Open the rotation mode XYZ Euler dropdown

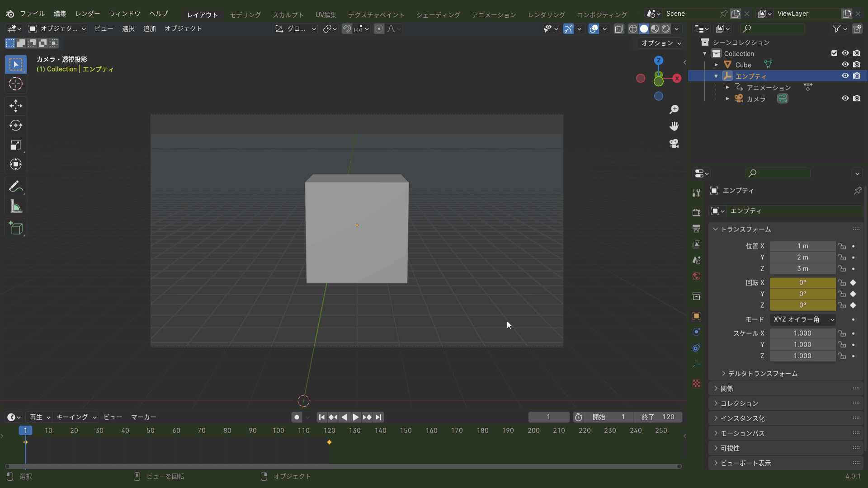click(802, 319)
